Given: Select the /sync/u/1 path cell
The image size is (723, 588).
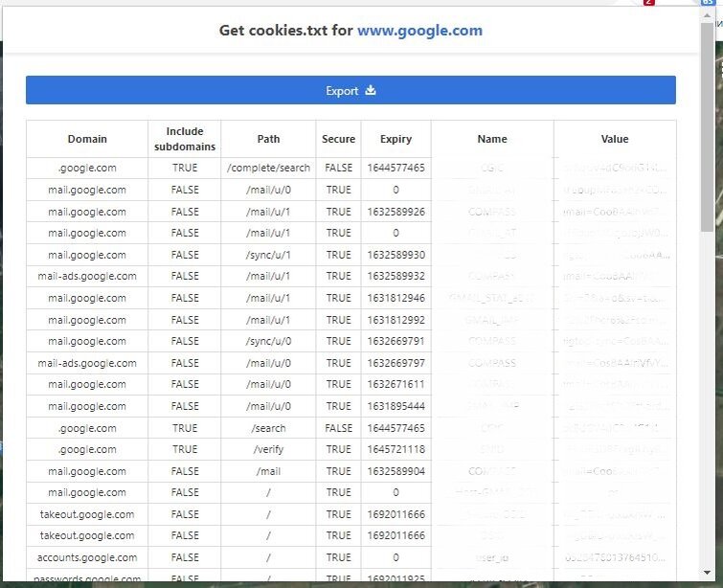Looking at the screenshot, I should pyautogui.click(x=268, y=255).
